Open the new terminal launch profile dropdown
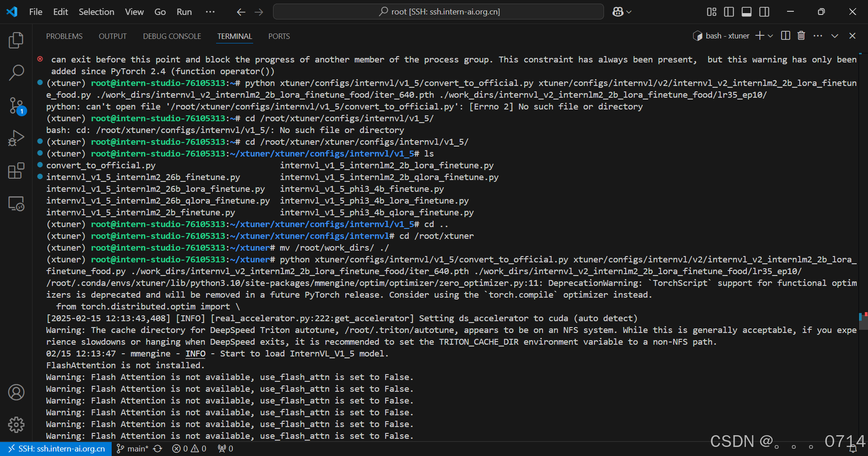 point(770,36)
